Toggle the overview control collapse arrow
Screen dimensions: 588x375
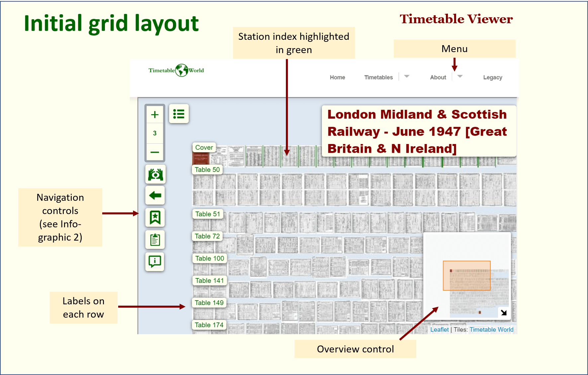(x=503, y=312)
